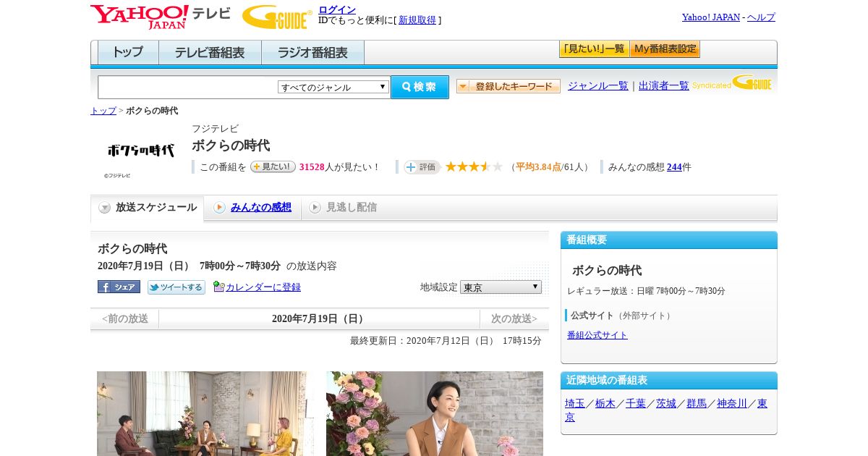Click the 番組概要 panel header
868x456 pixels.
669,240
